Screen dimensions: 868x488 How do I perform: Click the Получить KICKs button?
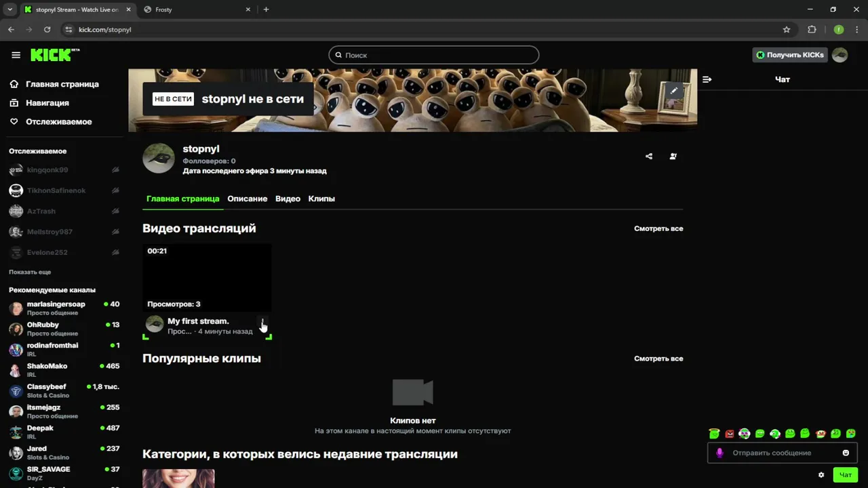[791, 55]
